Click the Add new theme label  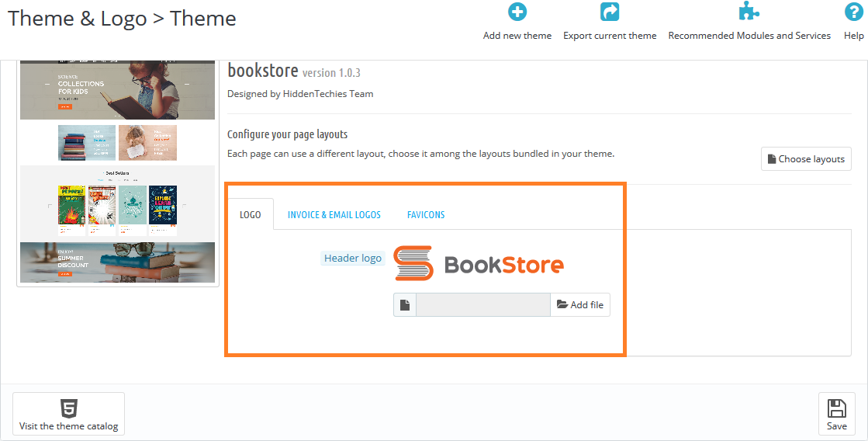click(517, 36)
